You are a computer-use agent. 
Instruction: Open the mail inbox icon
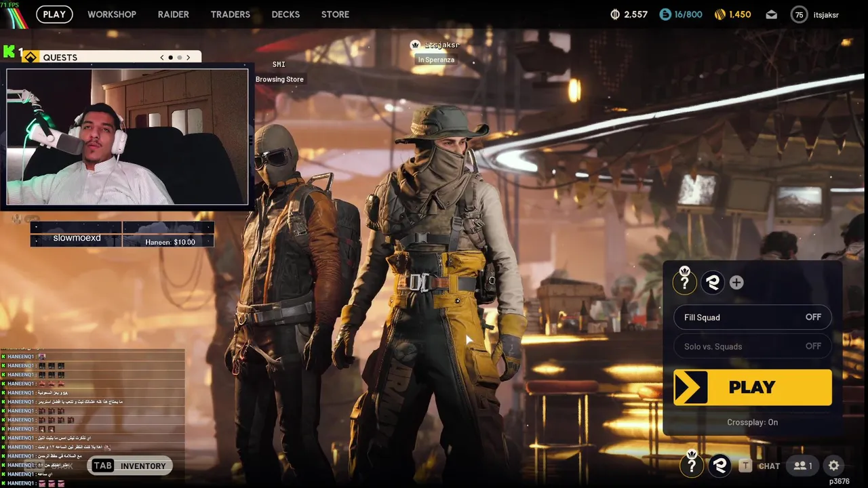772,14
